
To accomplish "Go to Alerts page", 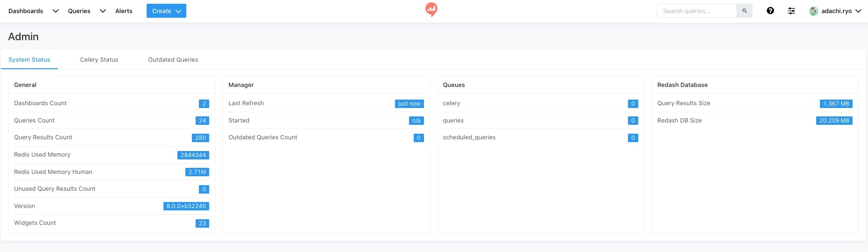I will [x=124, y=11].
